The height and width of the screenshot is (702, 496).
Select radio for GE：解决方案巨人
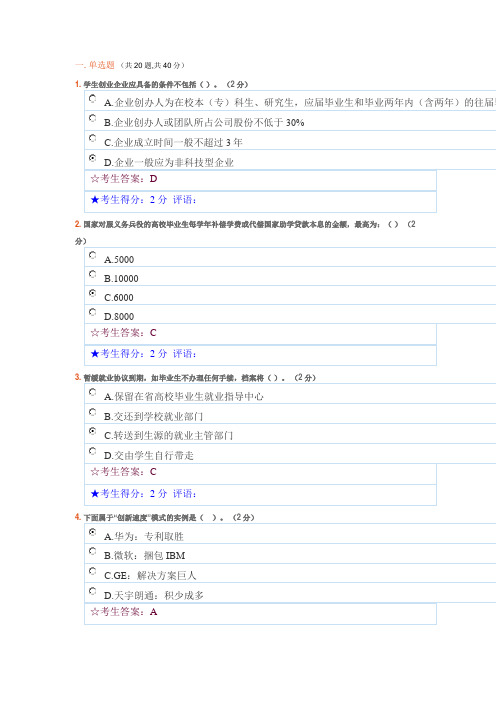[93, 571]
